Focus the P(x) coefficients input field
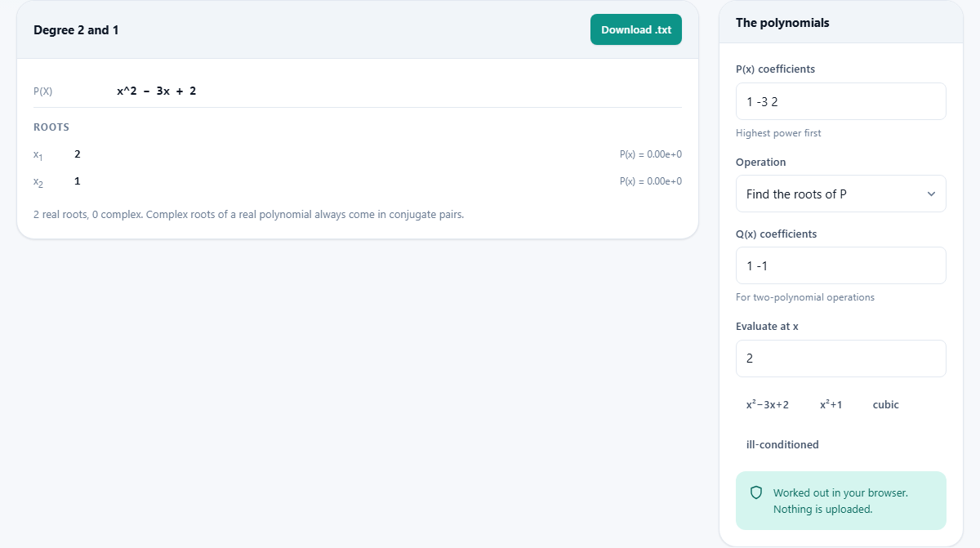 (840, 101)
